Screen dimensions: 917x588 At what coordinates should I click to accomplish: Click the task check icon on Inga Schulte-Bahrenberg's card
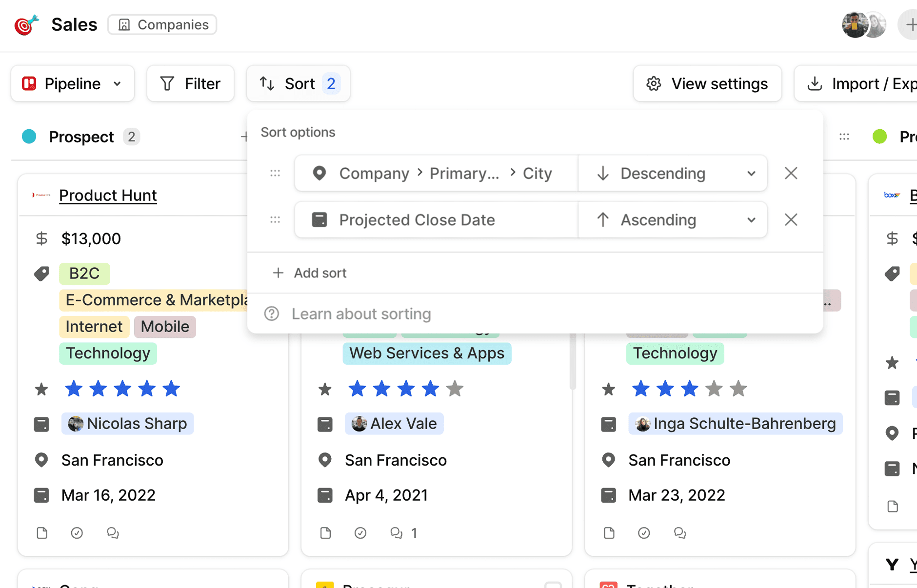pyautogui.click(x=644, y=533)
